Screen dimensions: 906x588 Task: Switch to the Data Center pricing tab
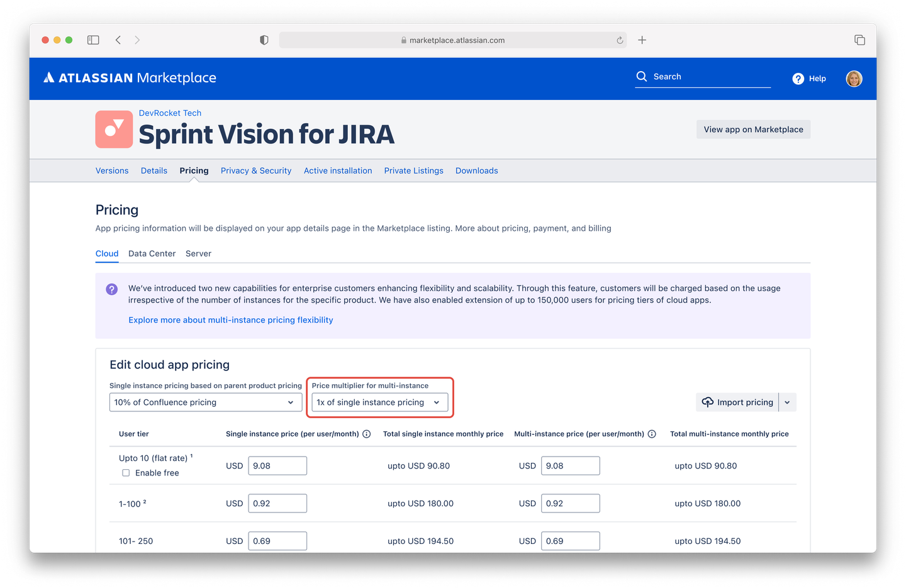tap(152, 253)
